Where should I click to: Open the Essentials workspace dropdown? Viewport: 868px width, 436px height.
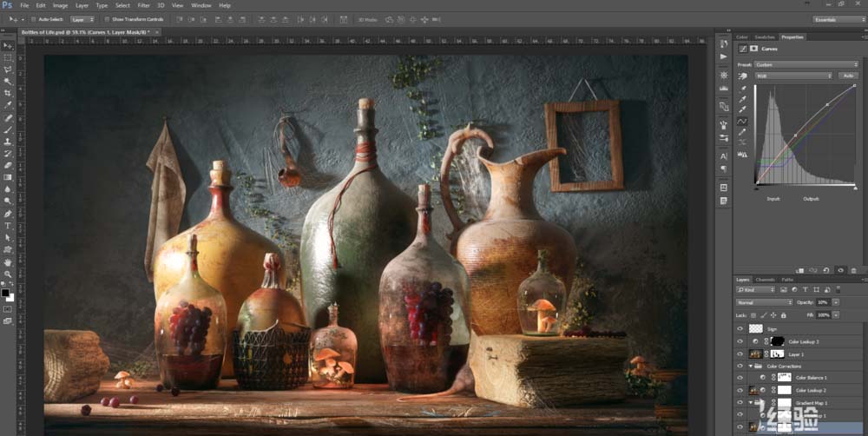click(x=838, y=19)
